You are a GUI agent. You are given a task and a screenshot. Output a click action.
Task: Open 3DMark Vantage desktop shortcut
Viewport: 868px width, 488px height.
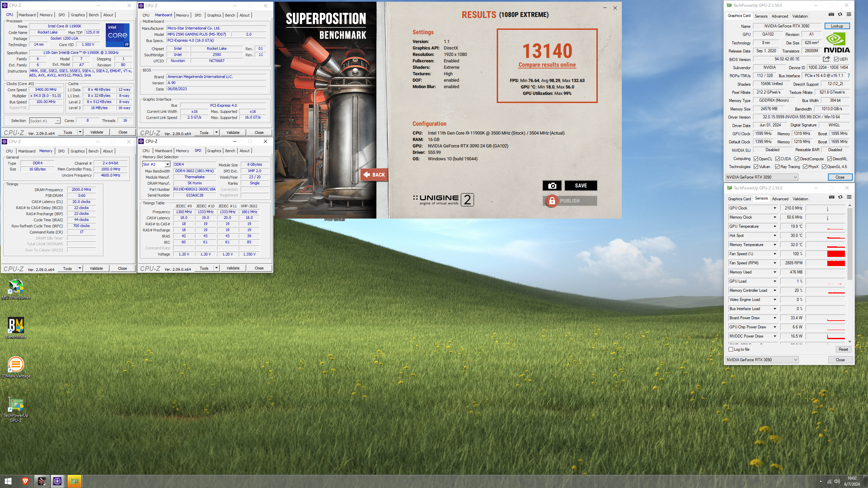coord(16,367)
